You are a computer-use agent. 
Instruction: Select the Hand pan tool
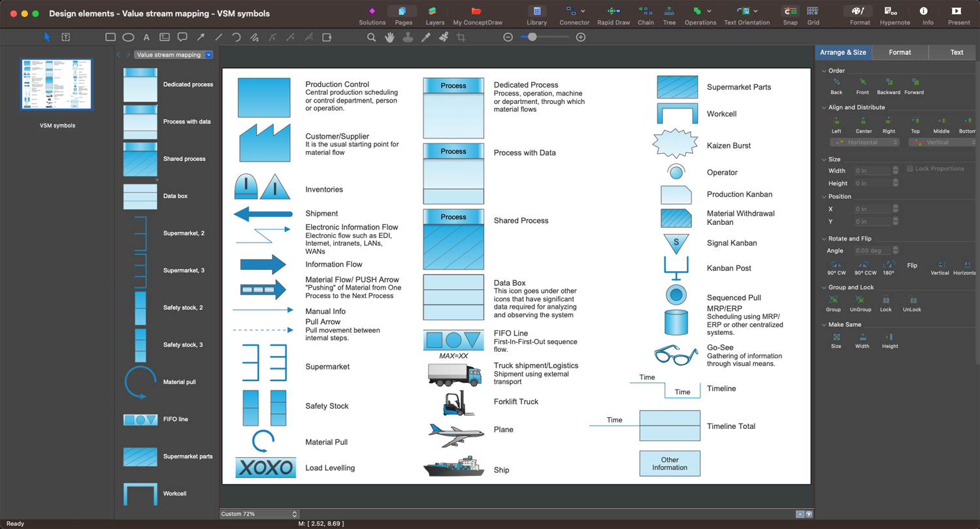[x=389, y=37]
